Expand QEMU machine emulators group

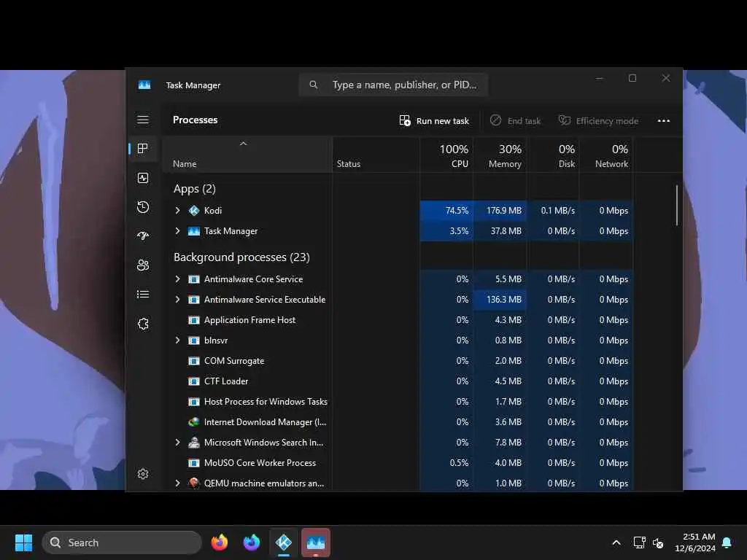178,483
